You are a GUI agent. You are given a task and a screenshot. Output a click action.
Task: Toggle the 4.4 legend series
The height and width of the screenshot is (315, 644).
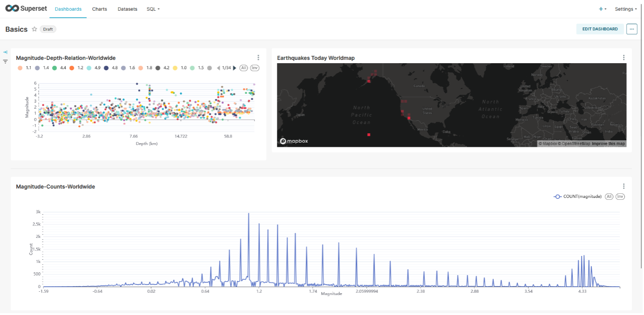[59, 68]
